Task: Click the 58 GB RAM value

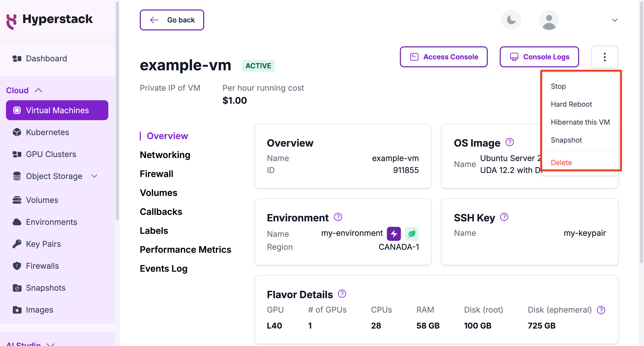Action: coord(428,326)
